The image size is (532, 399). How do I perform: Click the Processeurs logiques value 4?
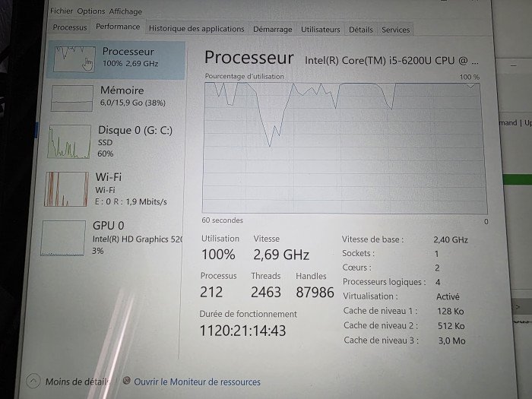click(438, 282)
